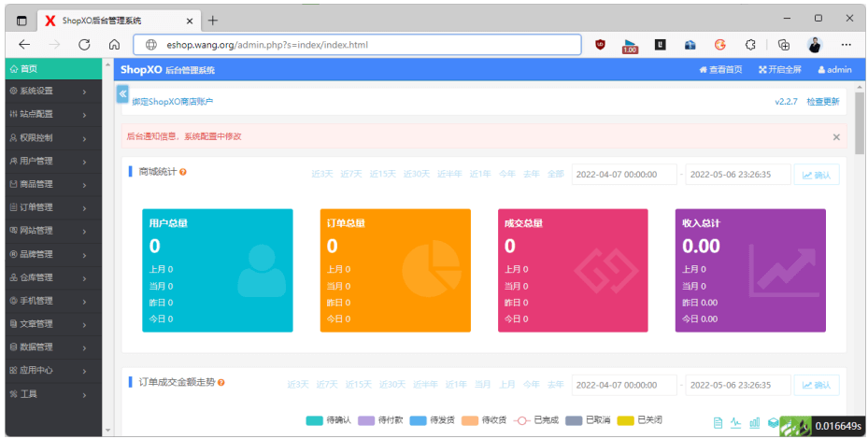Open the browser Extensions puzzle icon
This screenshot has width=868, height=439.
[750, 45]
